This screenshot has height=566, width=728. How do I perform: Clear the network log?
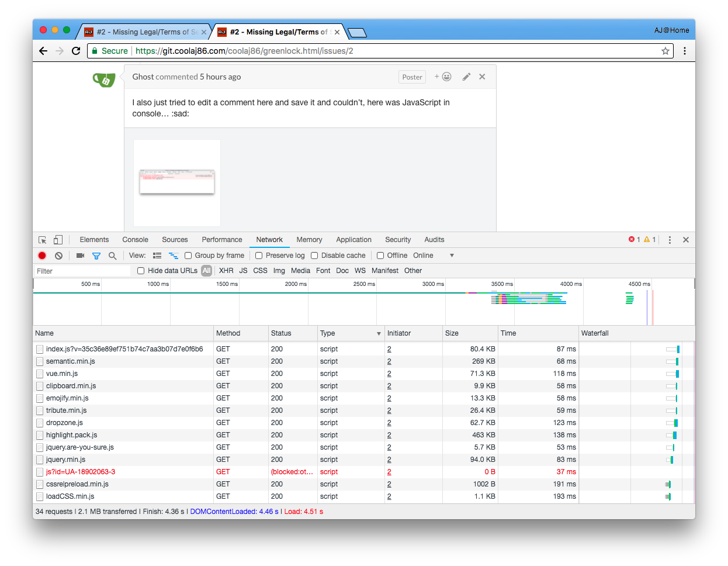[58, 256]
